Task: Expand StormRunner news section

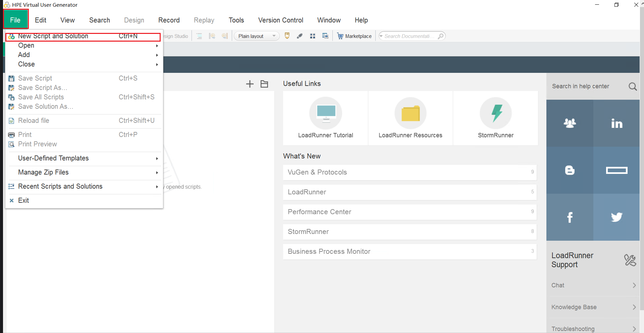Action: click(410, 232)
